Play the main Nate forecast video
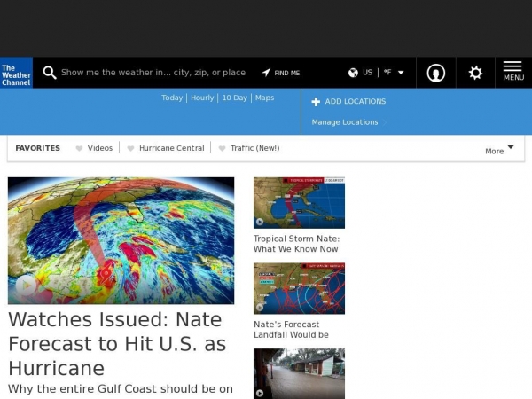 (x=26, y=286)
